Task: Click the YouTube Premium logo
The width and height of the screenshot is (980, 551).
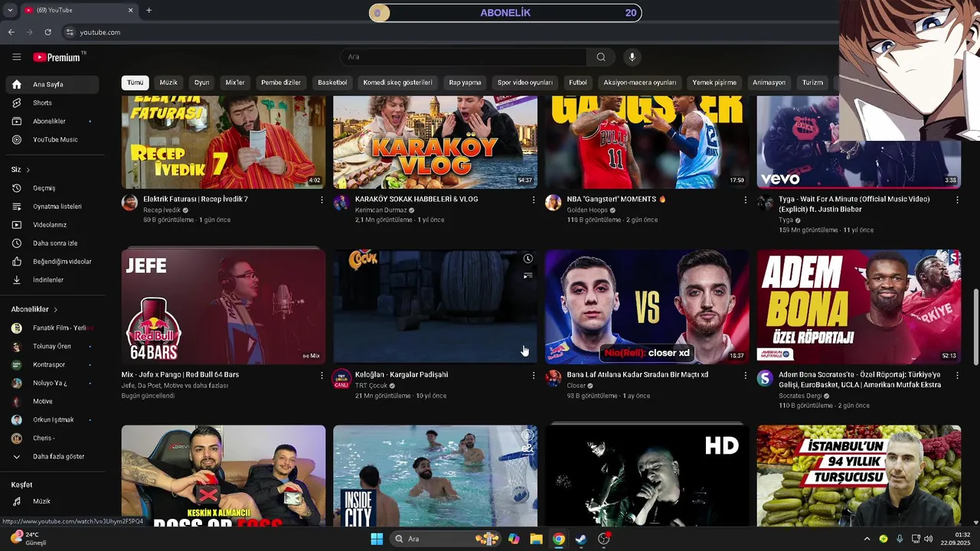Action: [57, 57]
